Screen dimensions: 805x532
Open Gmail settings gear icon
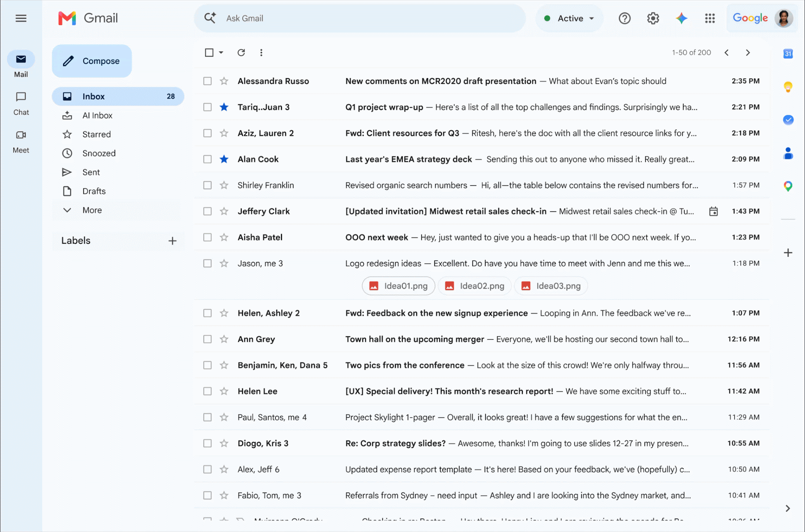click(653, 18)
